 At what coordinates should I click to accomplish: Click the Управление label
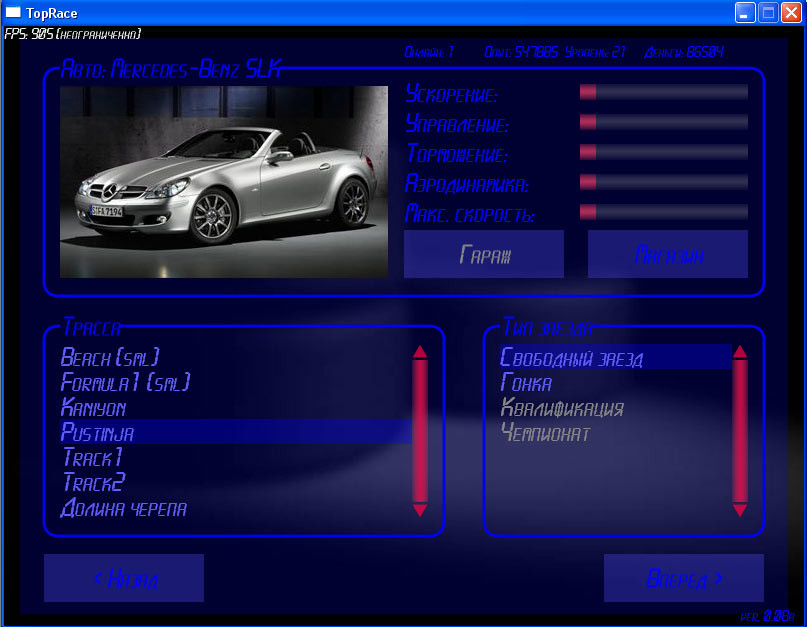click(457, 124)
